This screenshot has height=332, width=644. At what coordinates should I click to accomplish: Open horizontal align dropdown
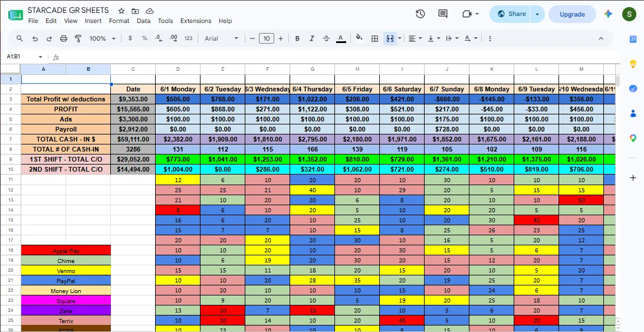pos(415,38)
